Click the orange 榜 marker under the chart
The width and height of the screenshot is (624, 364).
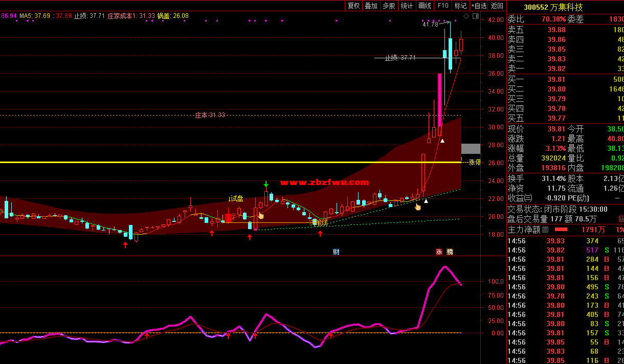tap(450, 252)
